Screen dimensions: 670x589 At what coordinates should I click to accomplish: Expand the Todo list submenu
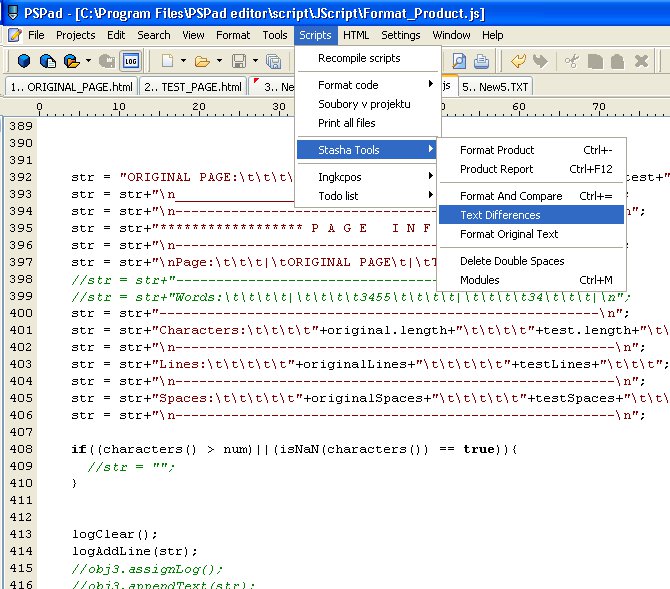pyautogui.click(x=367, y=196)
